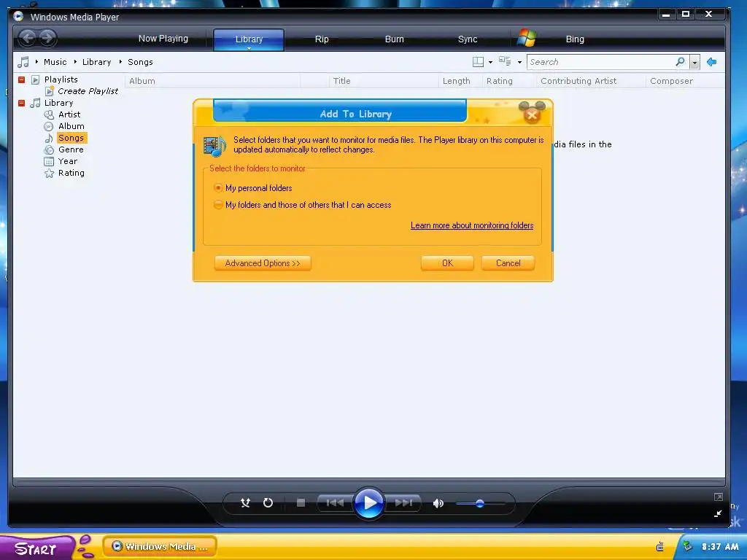
Task: Collapse the Library tree node
Action: tap(21, 103)
